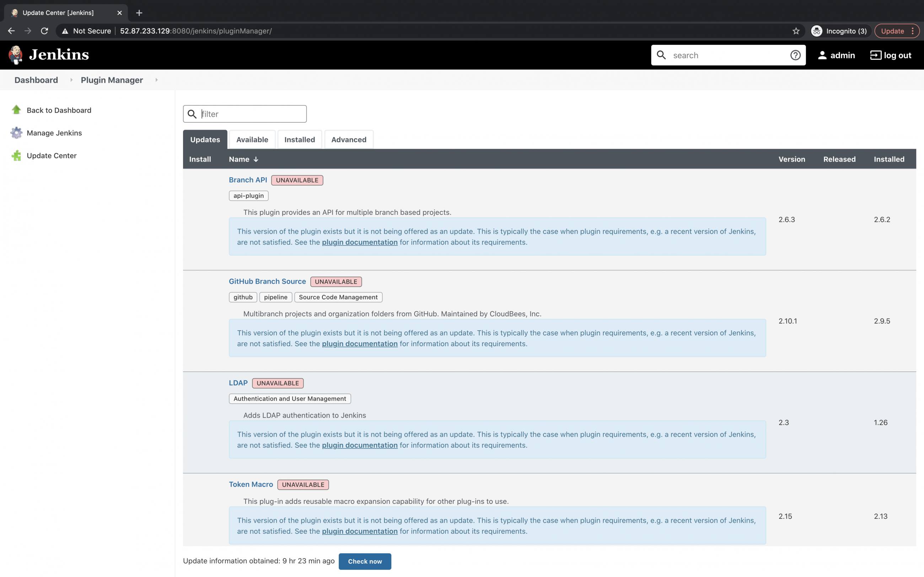
Task: Open the Branch API plugin link
Action: pos(247,180)
